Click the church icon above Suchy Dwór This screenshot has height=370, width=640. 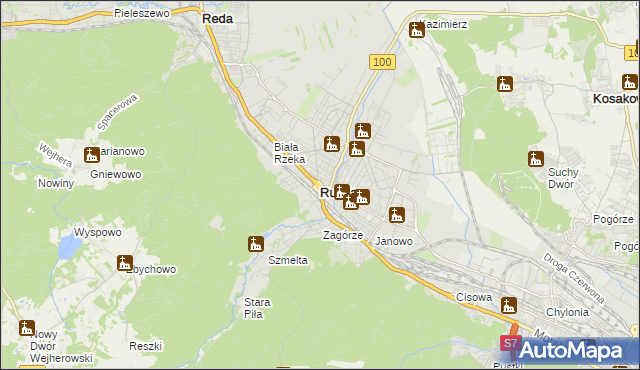(536, 159)
